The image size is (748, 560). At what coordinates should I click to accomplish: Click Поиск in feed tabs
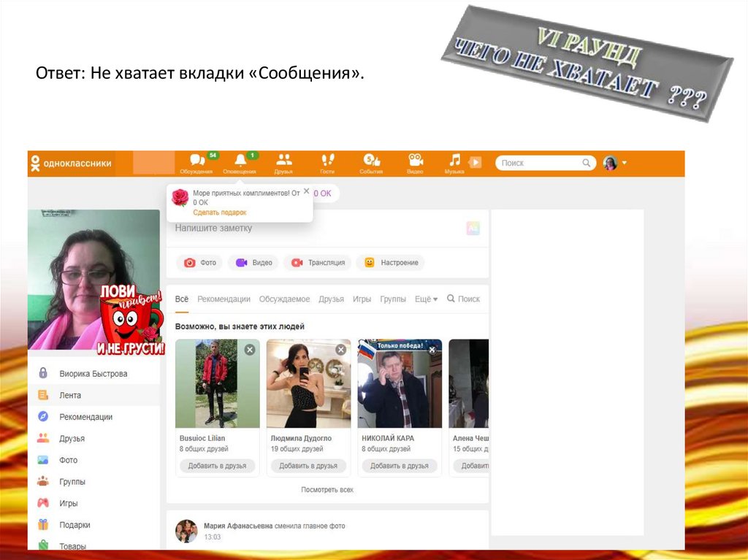[463, 299]
